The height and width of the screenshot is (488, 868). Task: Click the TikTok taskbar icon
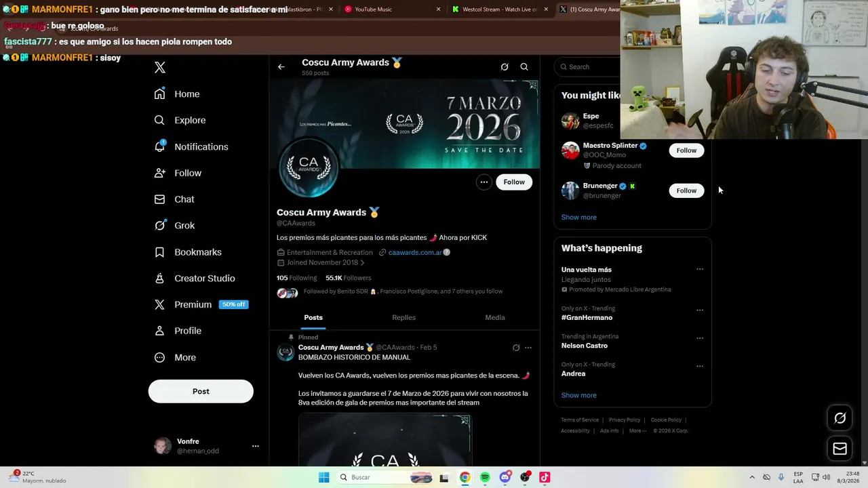click(545, 477)
